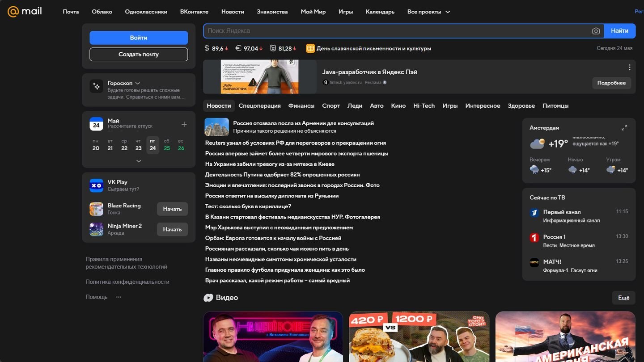
Task: Expand the calendar with down chevron
Action: coord(139,161)
